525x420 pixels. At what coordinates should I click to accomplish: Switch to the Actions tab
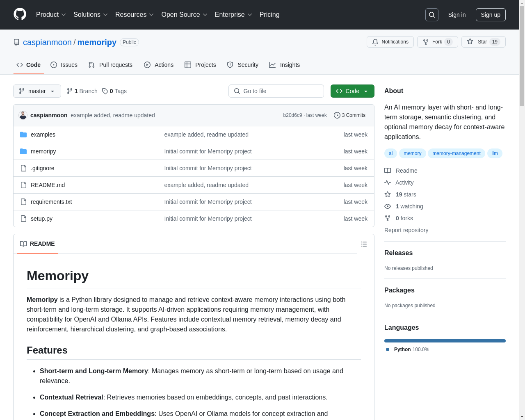pyautogui.click(x=159, y=65)
